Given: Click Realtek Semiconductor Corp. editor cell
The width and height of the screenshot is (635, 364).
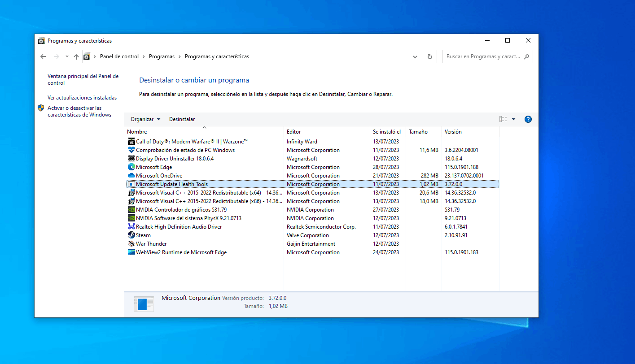Looking at the screenshot, I should [321, 227].
